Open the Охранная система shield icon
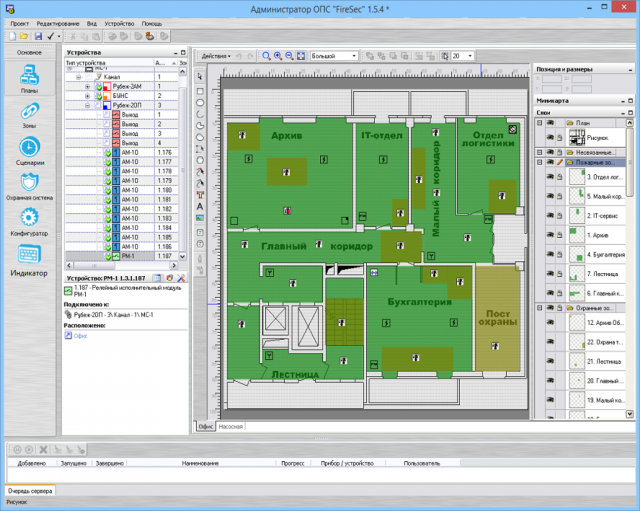Screen dimensions: 640x511 (29, 182)
